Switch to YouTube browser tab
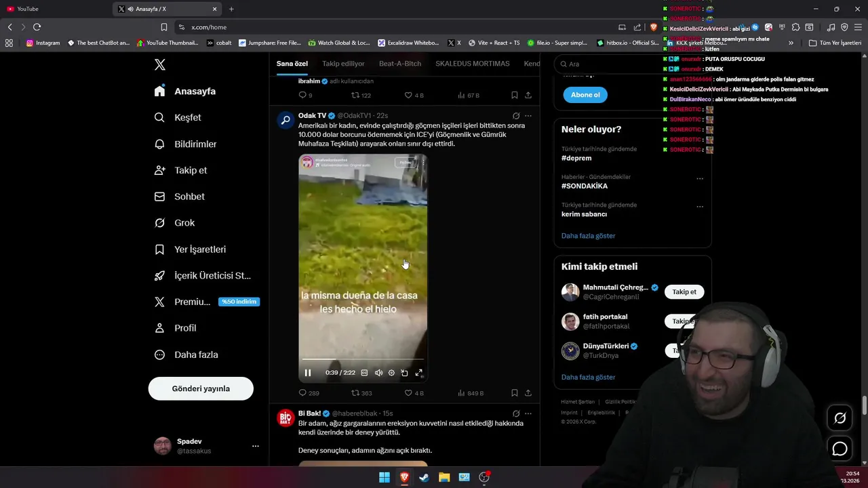The height and width of the screenshot is (488, 868). [56, 9]
